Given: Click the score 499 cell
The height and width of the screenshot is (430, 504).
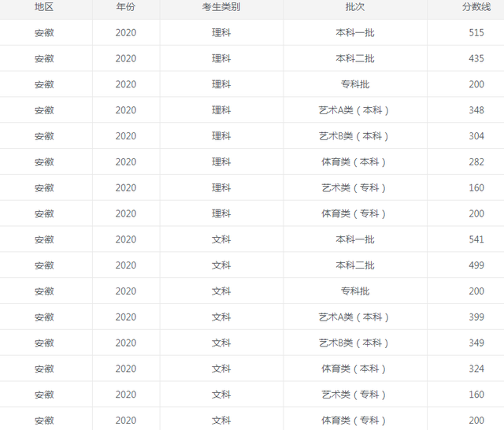Looking at the screenshot, I should (x=476, y=265).
